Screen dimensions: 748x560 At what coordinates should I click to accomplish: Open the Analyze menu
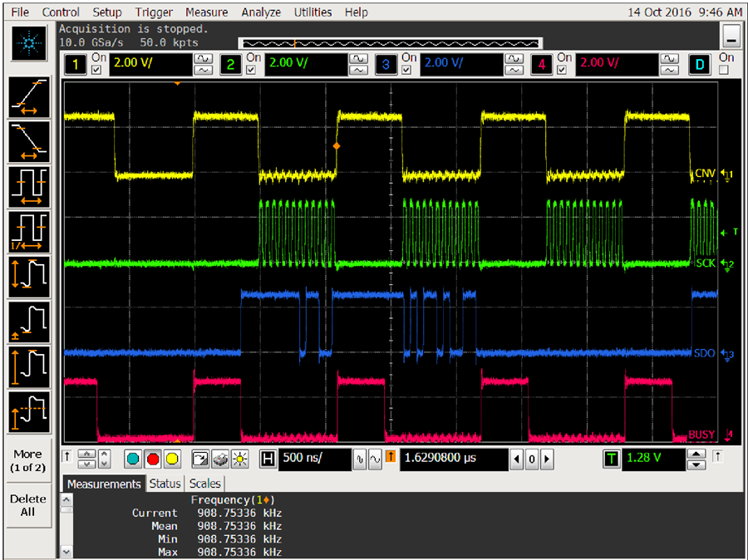[261, 12]
